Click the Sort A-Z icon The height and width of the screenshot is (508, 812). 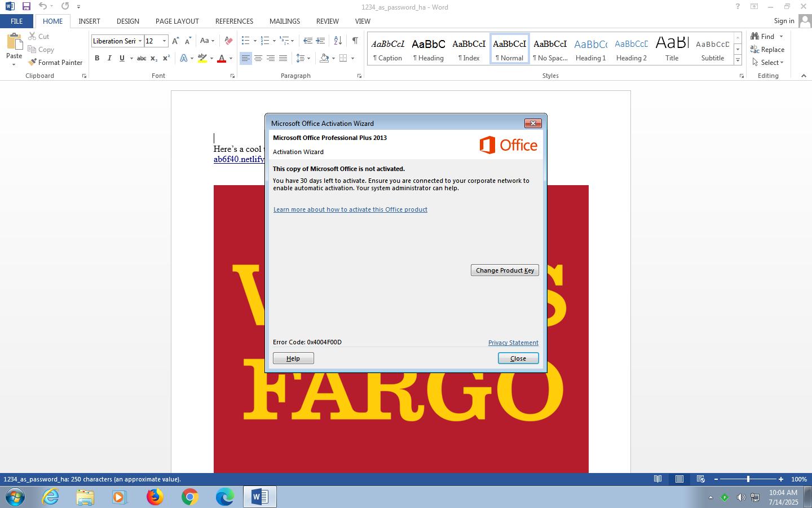[x=338, y=41]
